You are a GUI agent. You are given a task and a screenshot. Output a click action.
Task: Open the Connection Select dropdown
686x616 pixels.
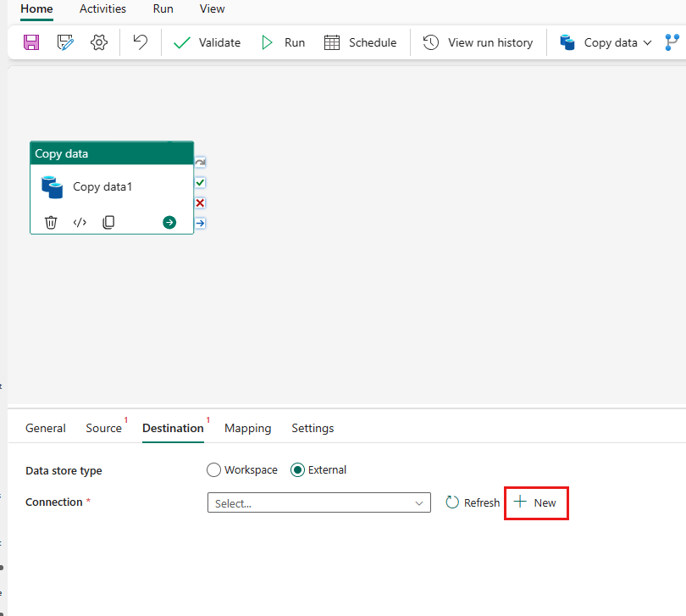[x=319, y=502]
